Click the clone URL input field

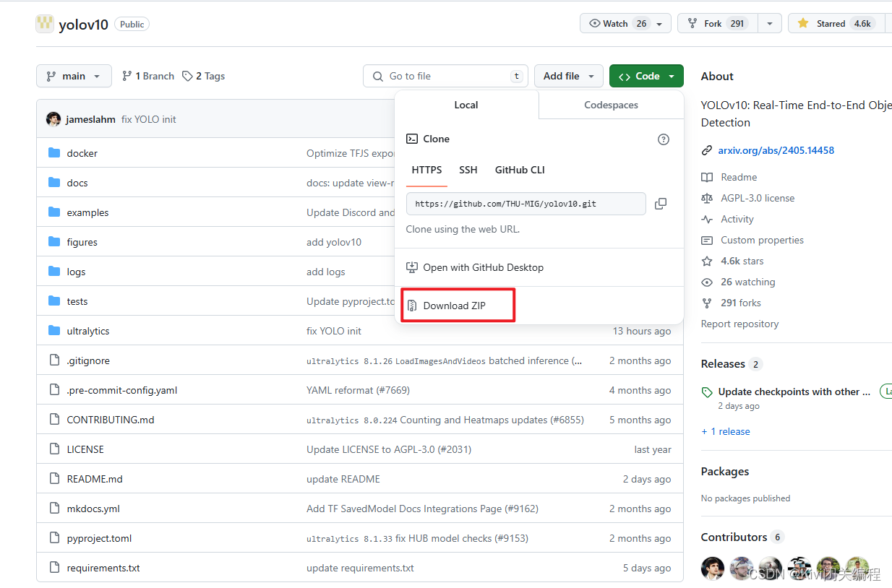click(x=526, y=204)
